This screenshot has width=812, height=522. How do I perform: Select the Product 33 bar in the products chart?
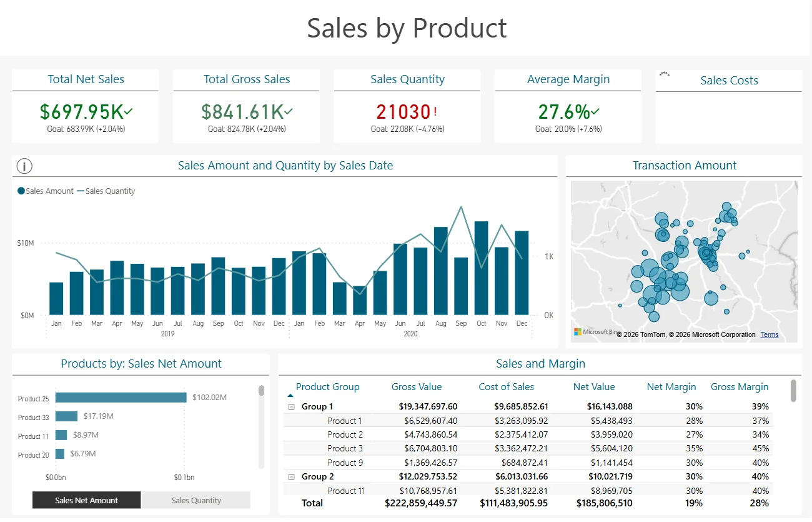pyautogui.click(x=67, y=416)
